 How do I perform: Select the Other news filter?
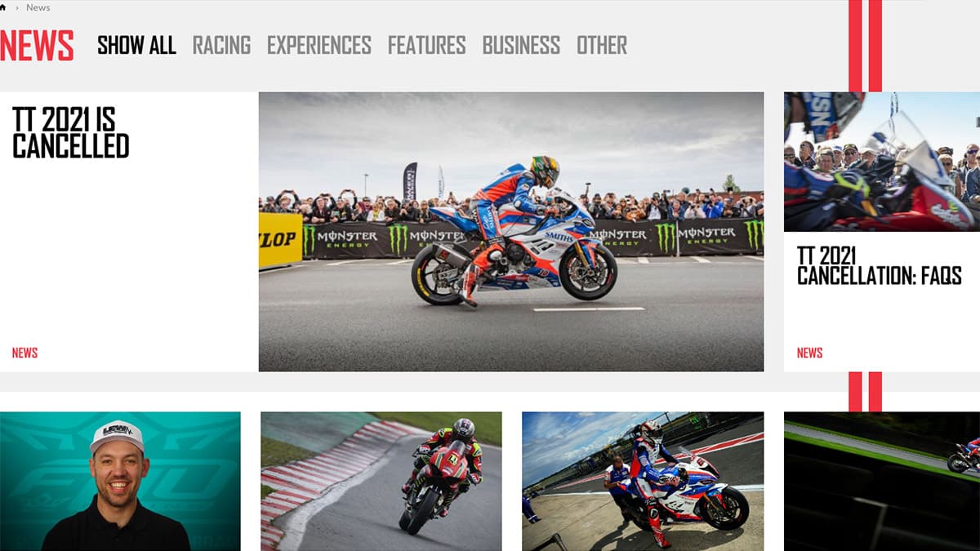602,45
